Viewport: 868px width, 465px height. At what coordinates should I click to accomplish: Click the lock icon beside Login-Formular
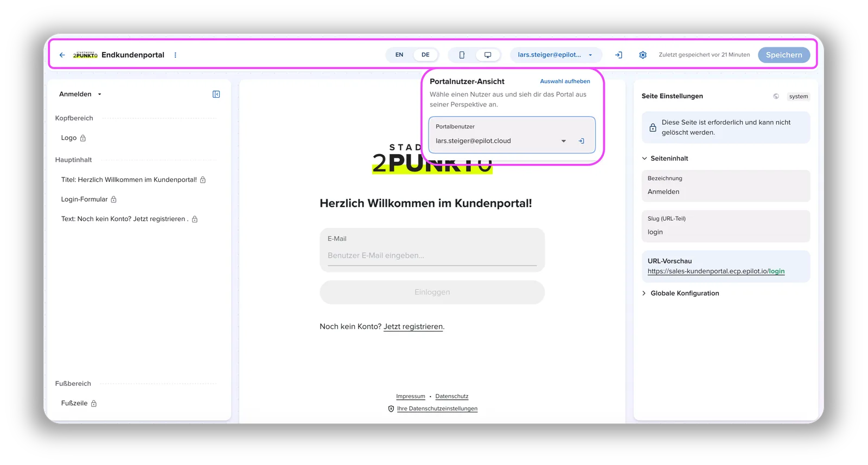tap(113, 199)
